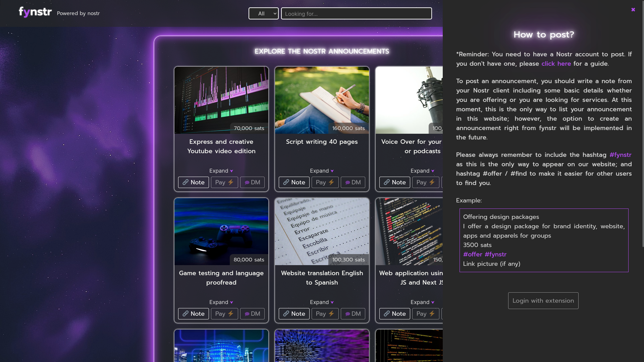Follow the click here guide link
644x362 pixels.
point(556,64)
